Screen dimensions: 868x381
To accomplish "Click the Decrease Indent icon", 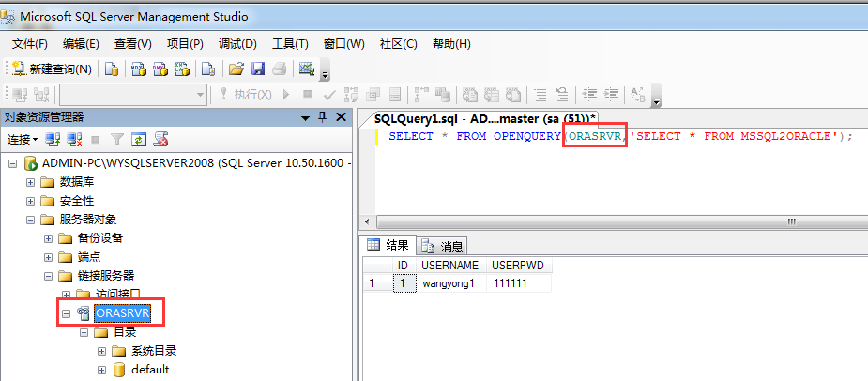I will [589, 95].
